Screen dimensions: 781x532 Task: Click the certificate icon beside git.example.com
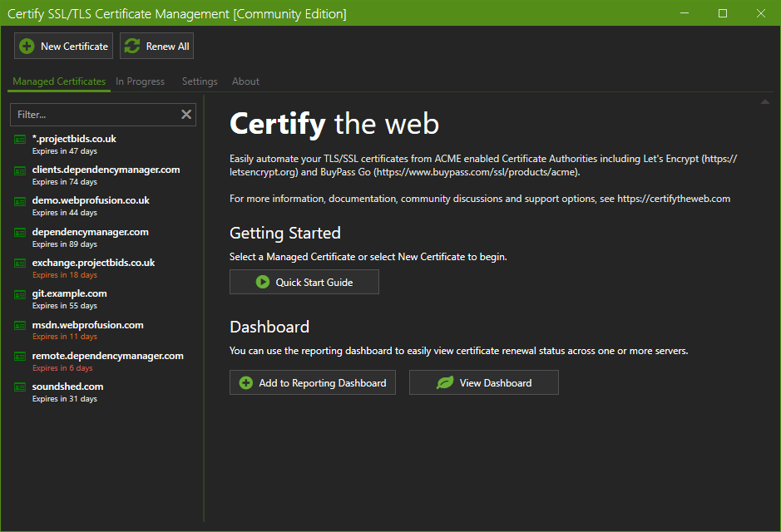coord(21,294)
